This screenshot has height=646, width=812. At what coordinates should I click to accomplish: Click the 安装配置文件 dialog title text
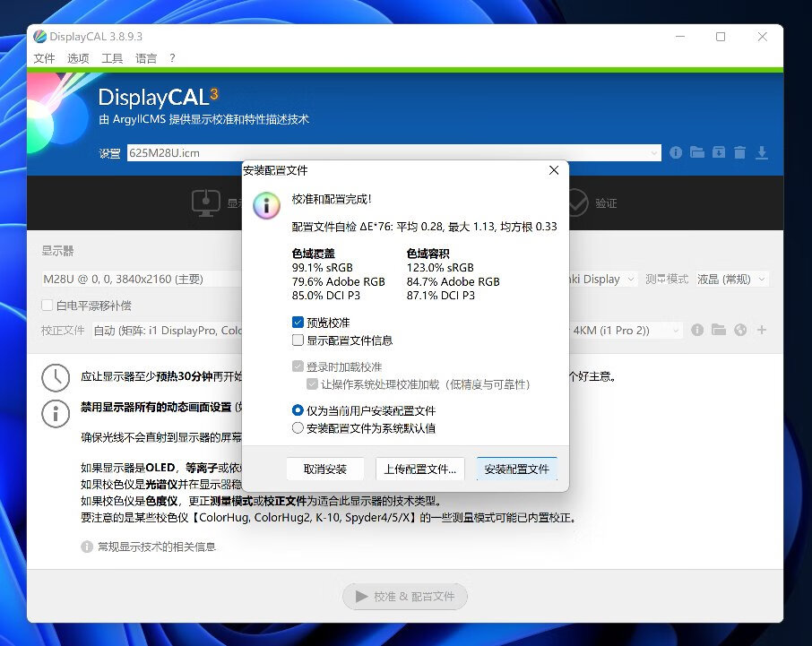(x=275, y=170)
